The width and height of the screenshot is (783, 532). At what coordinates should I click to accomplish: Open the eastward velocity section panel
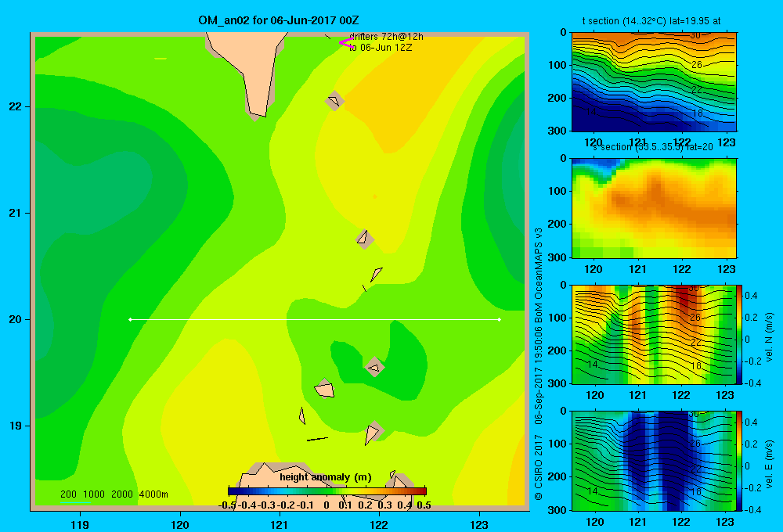coord(654,461)
